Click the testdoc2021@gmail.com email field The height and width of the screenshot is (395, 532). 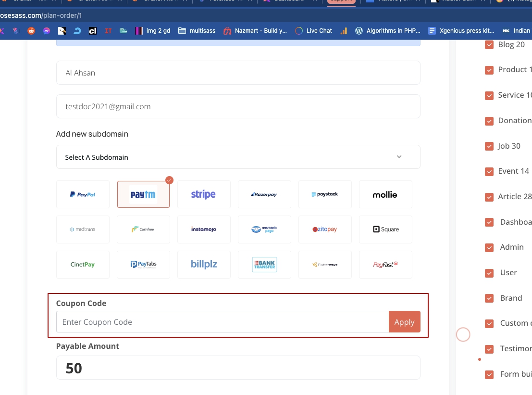[x=238, y=106]
